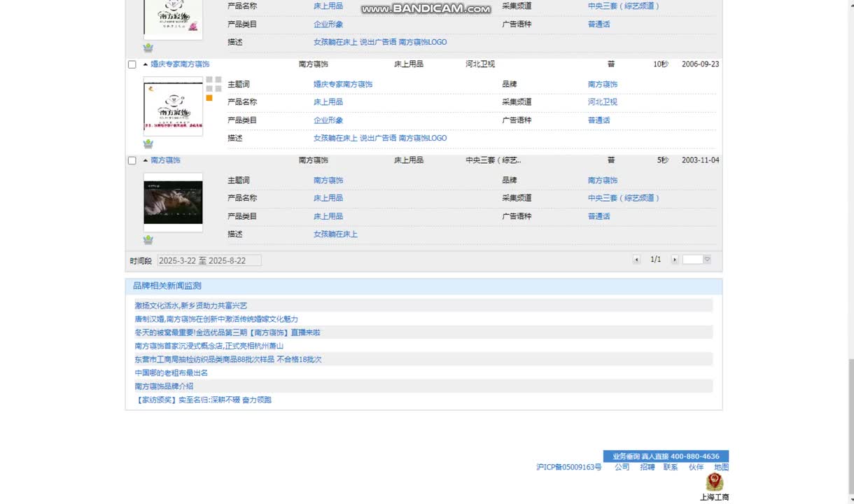Open the 婚庆专家南方寝饰 ad thumbnail

173,106
